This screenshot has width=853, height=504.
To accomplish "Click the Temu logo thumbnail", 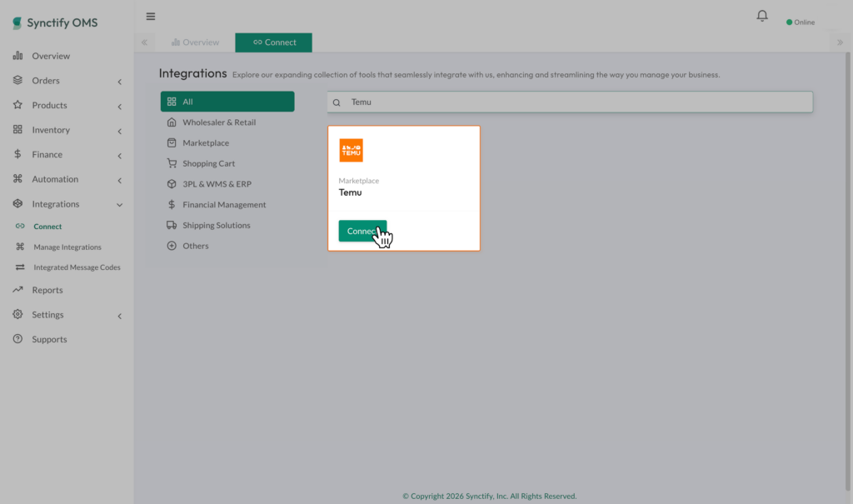I will pyautogui.click(x=351, y=150).
